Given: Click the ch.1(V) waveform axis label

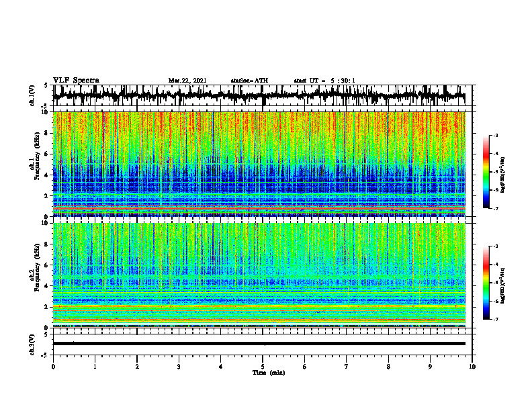Looking at the screenshot, I should point(32,95).
